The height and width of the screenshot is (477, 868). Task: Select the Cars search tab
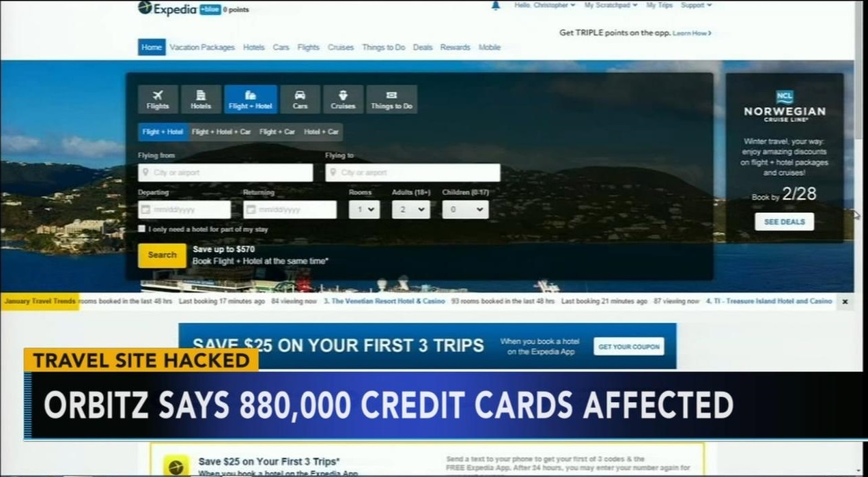click(300, 100)
